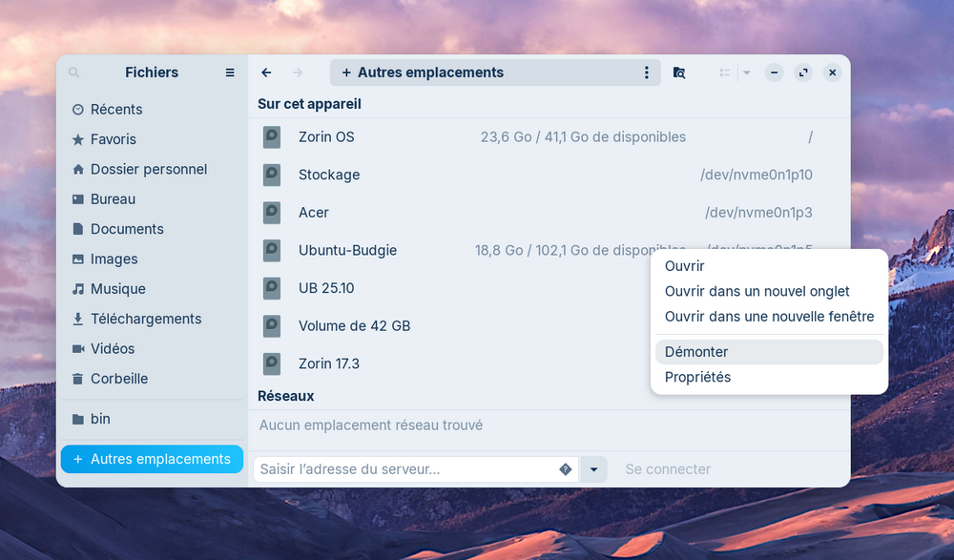Open the Favoris sidebar entry

point(113,139)
